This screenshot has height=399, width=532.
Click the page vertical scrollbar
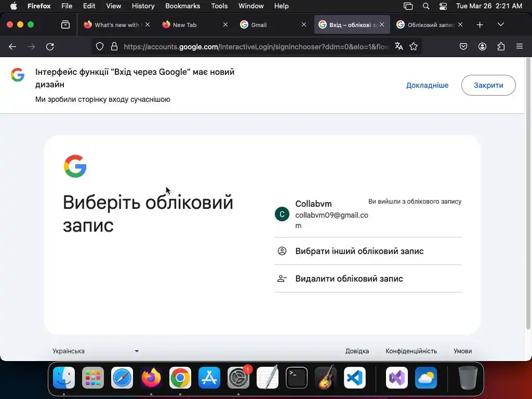[x=528, y=193]
